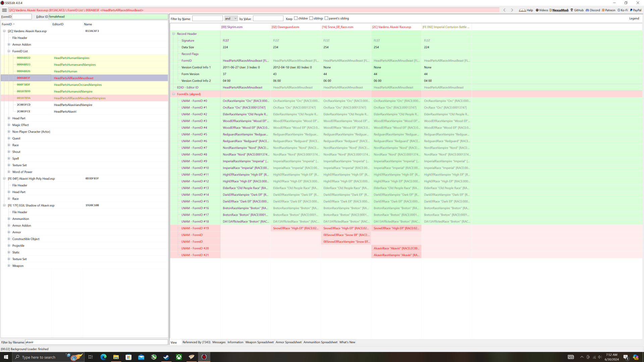Image resolution: width=644 pixels, height=362 pixels.
Task: Collapse FormIDs (aligned) section
Action: [x=173, y=94]
